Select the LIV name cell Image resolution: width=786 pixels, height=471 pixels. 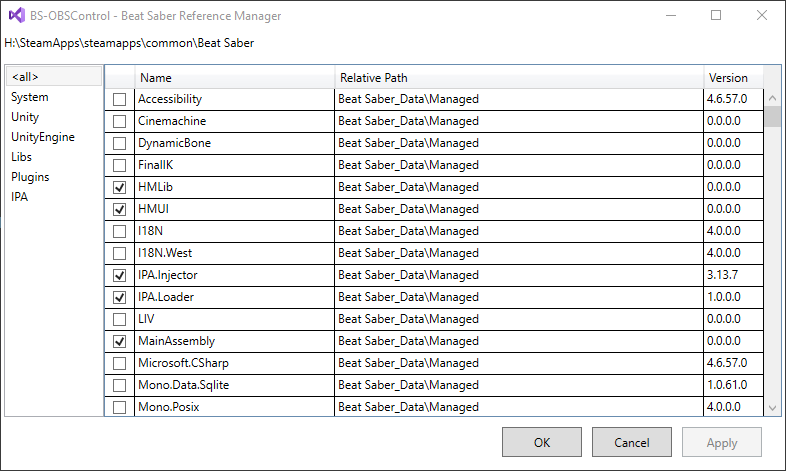235,319
